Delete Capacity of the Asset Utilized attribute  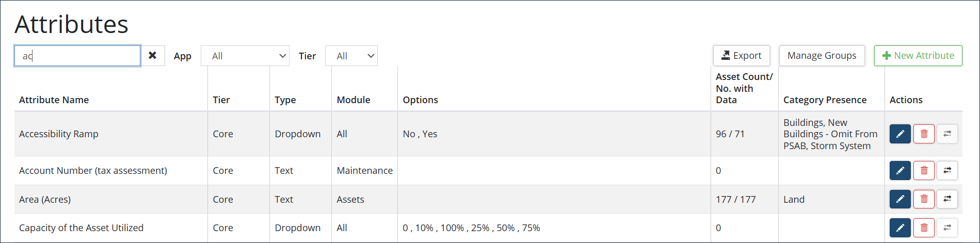point(924,228)
